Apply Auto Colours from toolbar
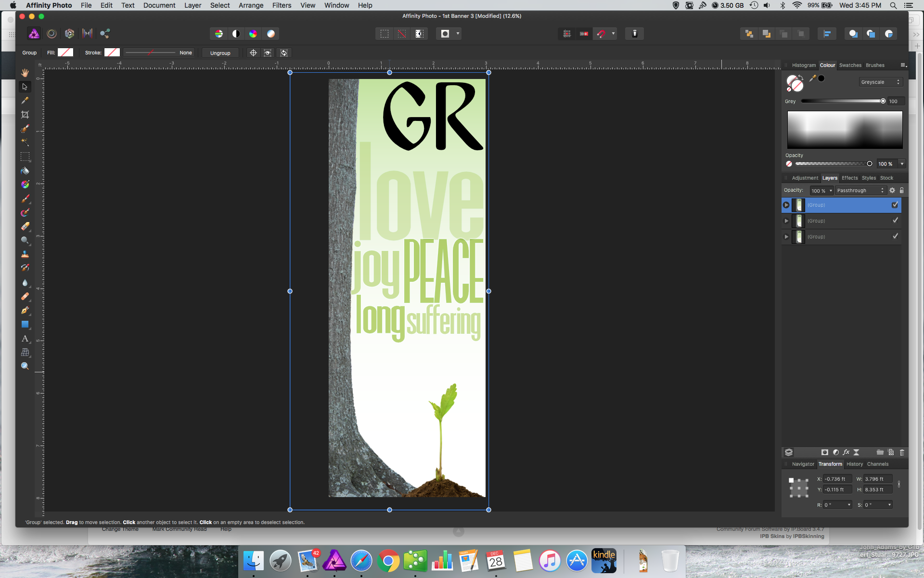This screenshot has width=924, height=578. tap(253, 34)
